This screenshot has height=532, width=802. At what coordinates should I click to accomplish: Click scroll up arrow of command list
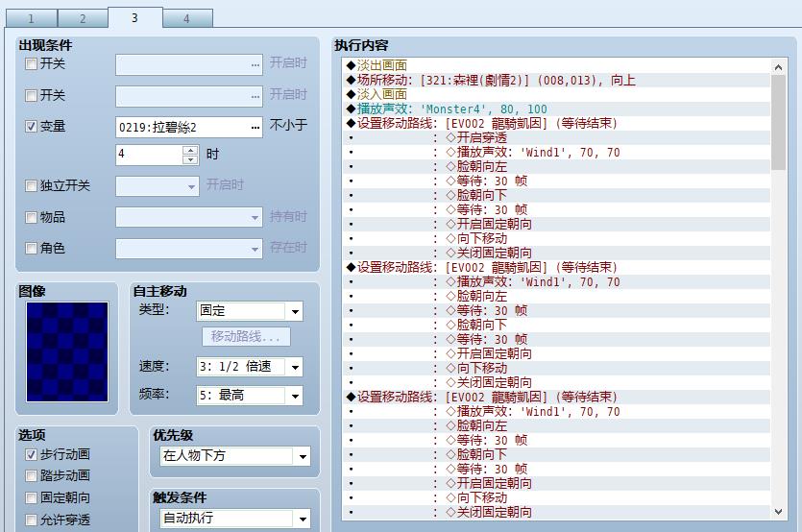point(779,67)
